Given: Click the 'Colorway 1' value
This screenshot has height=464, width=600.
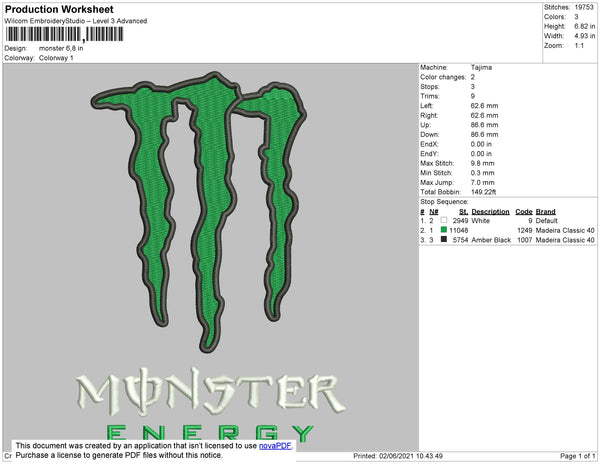Looking at the screenshot, I should pyautogui.click(x=56, y=58).
